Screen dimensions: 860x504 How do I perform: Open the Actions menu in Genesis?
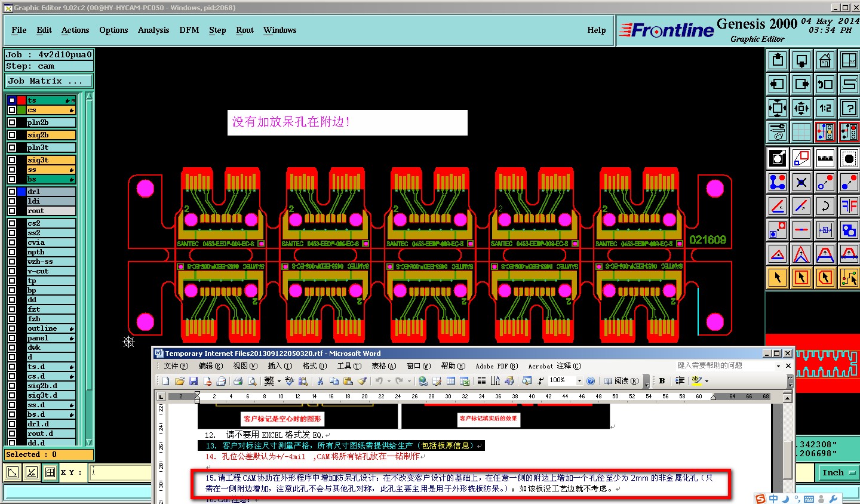tap(75, 30)
